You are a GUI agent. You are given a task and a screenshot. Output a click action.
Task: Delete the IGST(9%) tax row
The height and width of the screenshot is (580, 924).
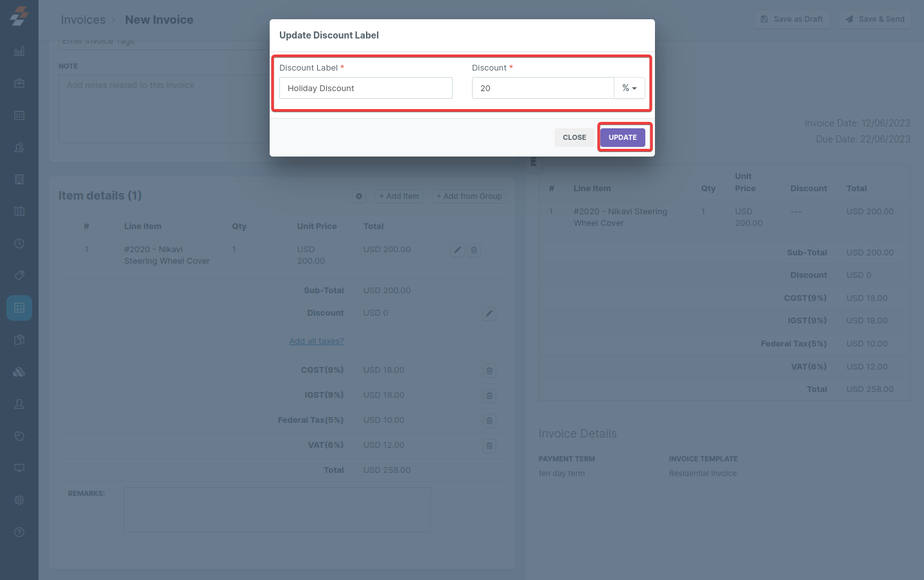tap(489, 396)
